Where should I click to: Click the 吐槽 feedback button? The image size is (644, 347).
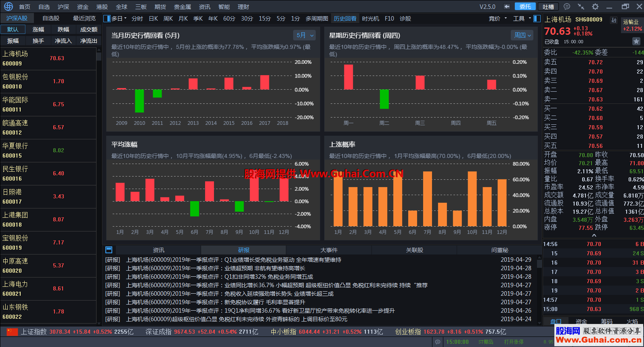pyautogui.click(x=548, y=6)
